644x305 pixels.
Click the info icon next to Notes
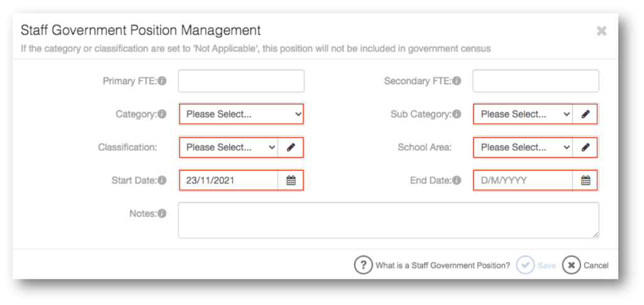(162, 213)
